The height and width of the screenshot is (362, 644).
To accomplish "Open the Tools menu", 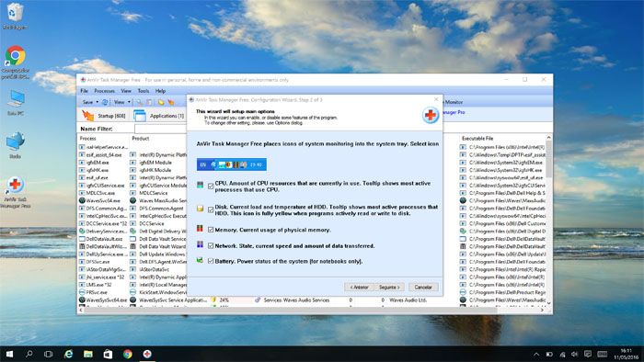I will click(x=144, y=91).
